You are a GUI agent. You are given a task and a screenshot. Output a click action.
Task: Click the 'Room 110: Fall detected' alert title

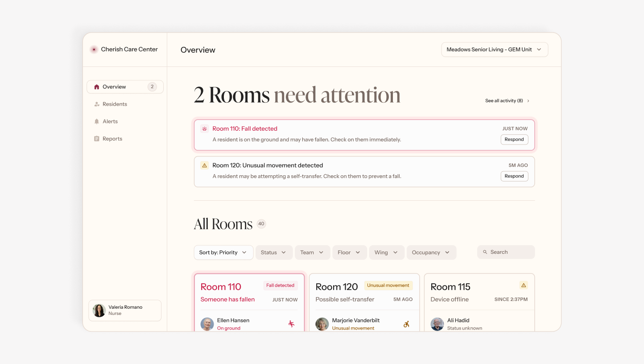click(x=245, y=128)
